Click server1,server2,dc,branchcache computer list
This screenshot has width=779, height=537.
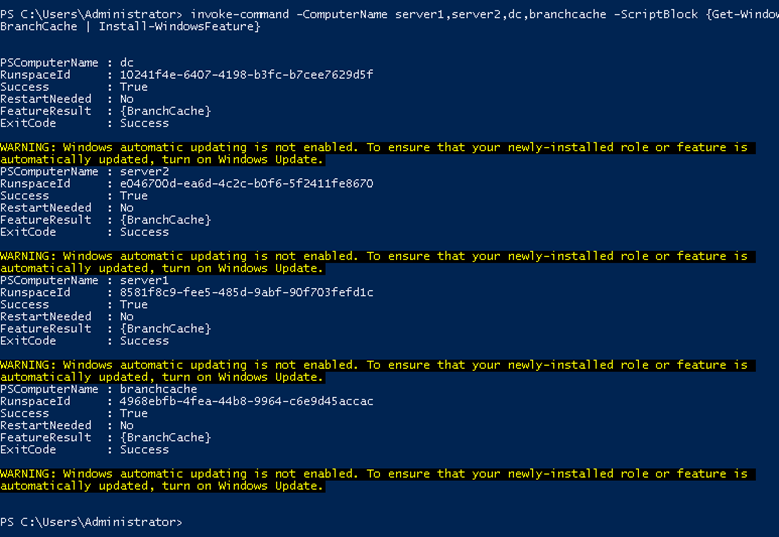click(501, 14)
